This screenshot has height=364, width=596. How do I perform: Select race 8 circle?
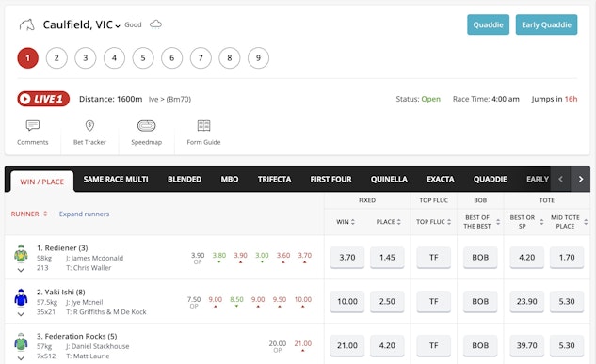[230, 58]
